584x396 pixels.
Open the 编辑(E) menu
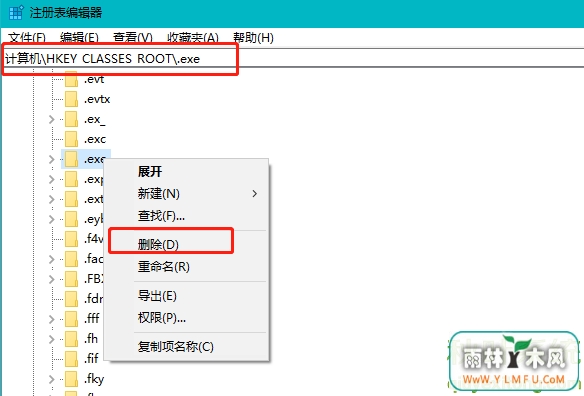79,38
